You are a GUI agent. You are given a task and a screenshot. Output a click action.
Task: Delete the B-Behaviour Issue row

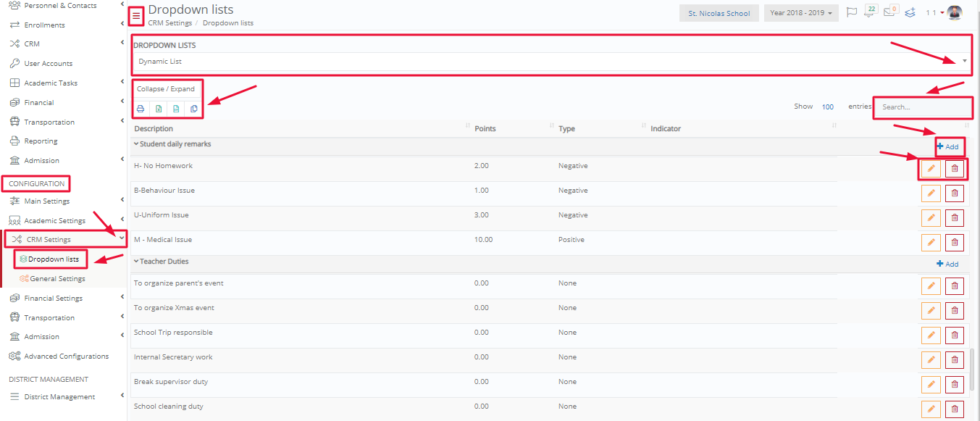[955, 193]
